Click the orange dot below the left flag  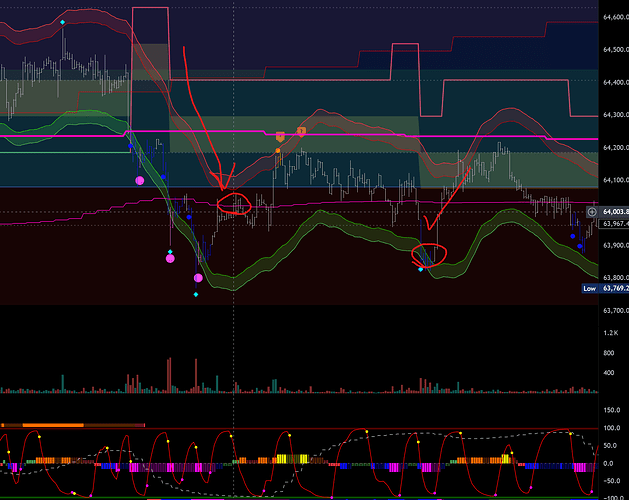coord(279,150)
